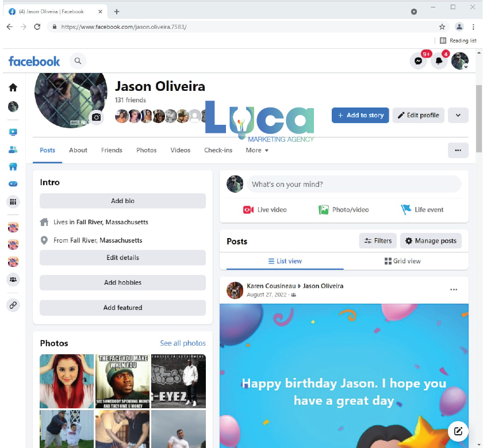Open Chrome three-dot menu
This screenshot has height=448, width=483.
coord(473,27)
